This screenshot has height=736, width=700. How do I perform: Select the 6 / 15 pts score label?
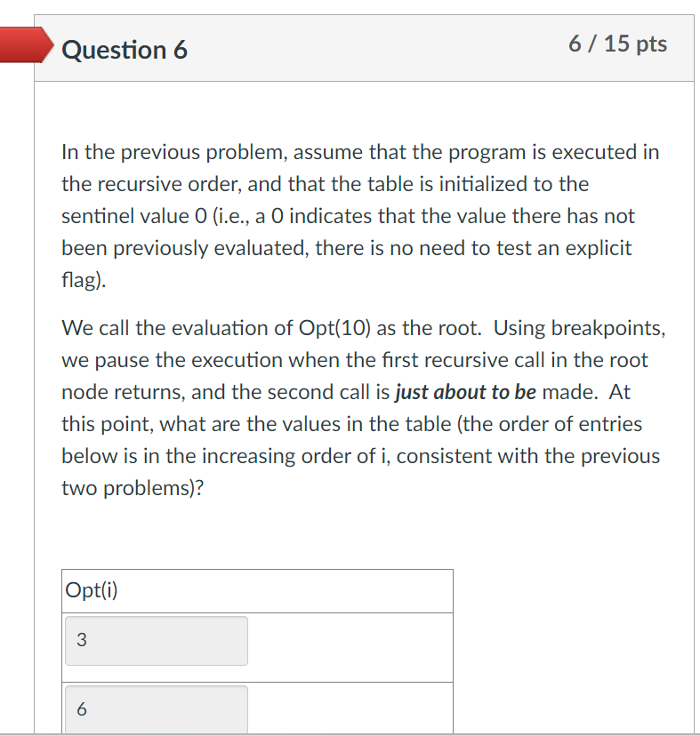[x=619, y=44]
